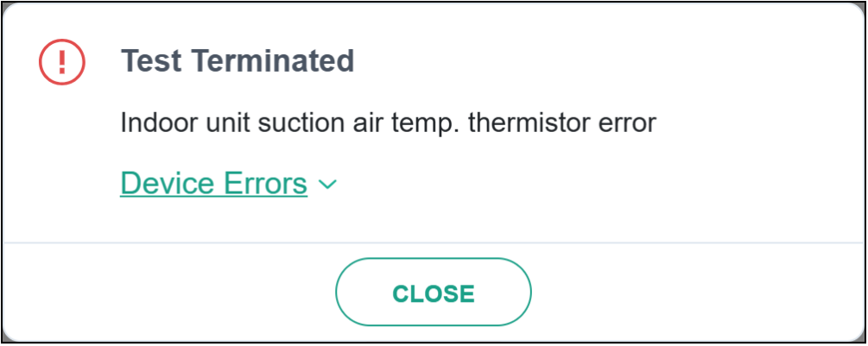Click the Test Terminated heading
Screen dimensions: 868x346
point(238,61)
